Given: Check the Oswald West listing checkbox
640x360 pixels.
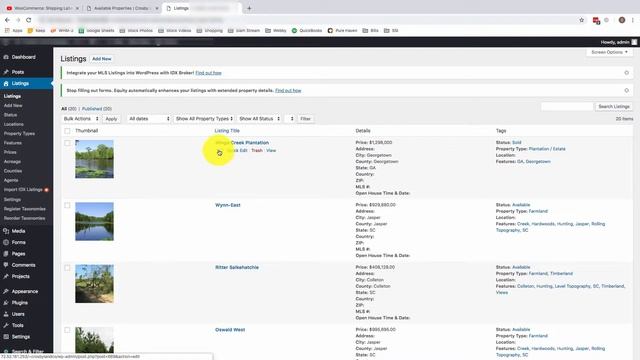Looking at the screenshot, I should coord(67,330).
